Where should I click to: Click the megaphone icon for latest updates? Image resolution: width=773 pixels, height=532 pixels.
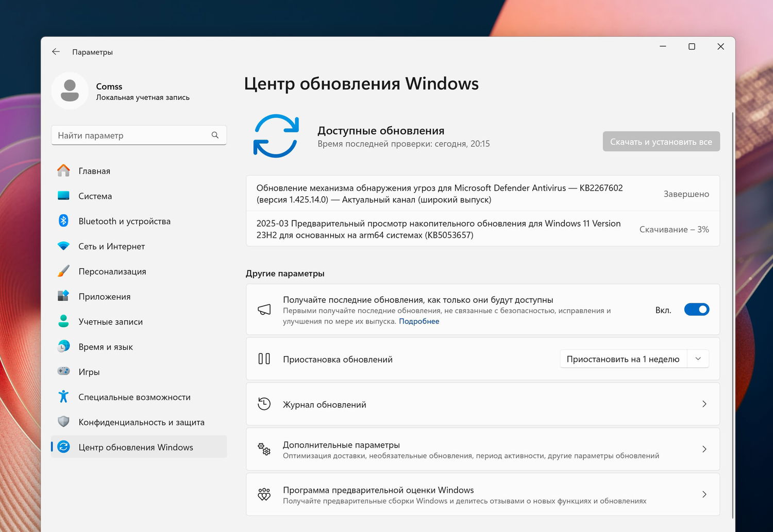(264, 310)
